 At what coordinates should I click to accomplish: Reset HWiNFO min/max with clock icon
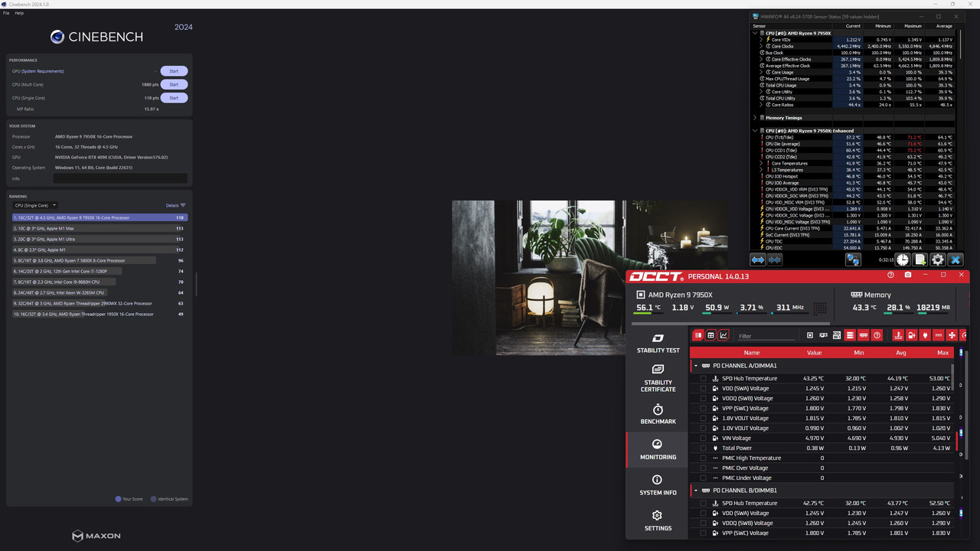pos(903,260)
